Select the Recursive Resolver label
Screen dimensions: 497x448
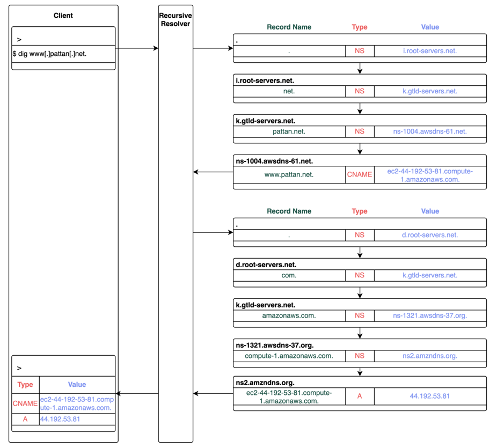(176, 19)
